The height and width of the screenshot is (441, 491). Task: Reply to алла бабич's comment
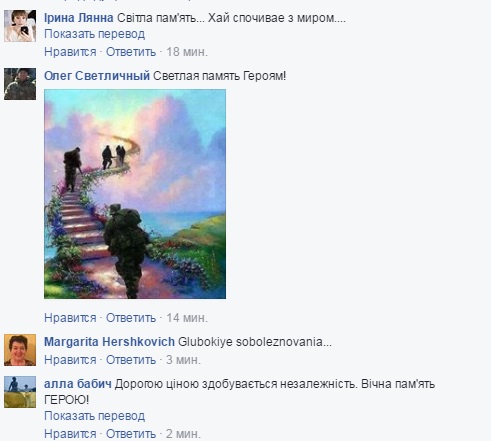131,434
